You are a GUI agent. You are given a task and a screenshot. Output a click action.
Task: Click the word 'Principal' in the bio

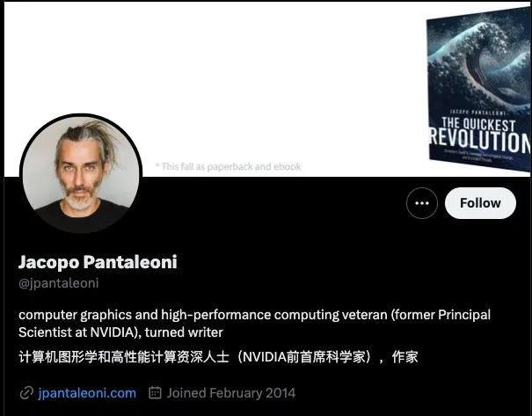click(x=464, y=315)
